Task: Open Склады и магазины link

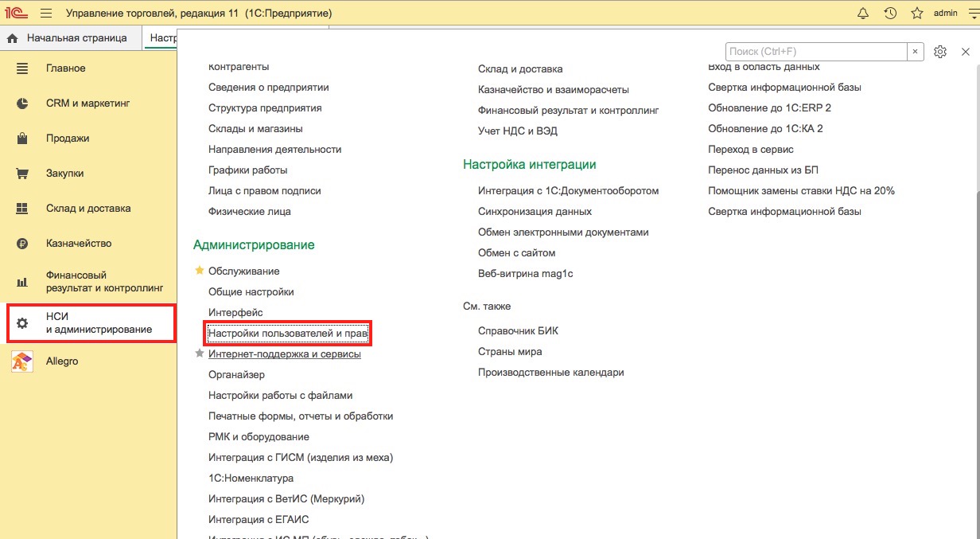Action: coord(255,129)
